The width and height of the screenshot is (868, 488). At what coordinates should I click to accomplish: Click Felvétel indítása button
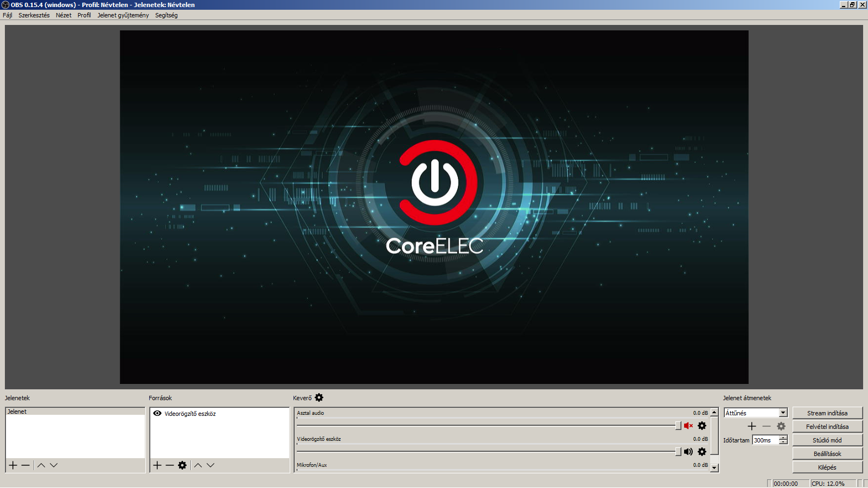point(827,426)
